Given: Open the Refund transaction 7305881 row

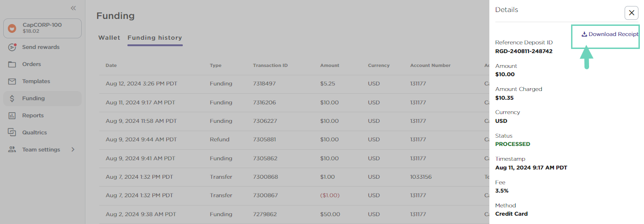Looking at the screenshot, I should pos(295,139).
